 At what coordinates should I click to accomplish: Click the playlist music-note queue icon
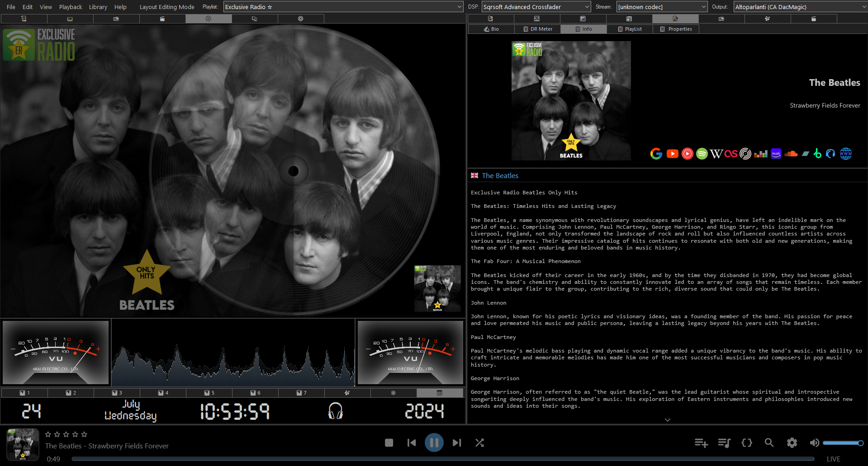pos(724,443)
